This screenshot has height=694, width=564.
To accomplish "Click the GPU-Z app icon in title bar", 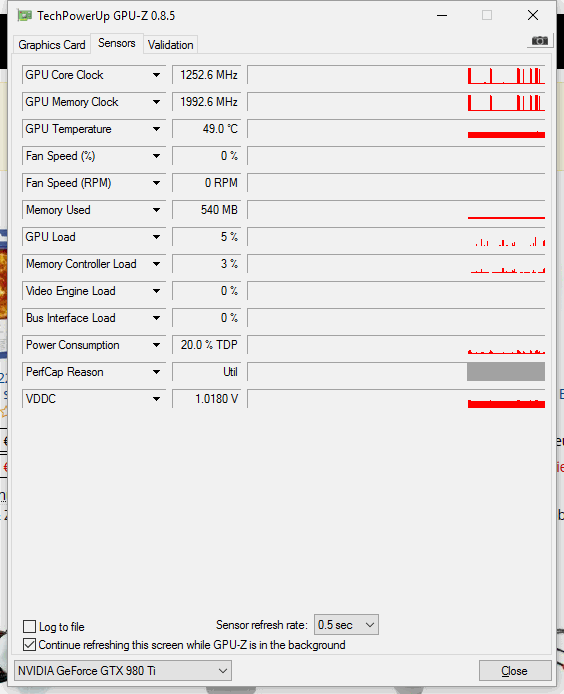I will tap(24, 15).
